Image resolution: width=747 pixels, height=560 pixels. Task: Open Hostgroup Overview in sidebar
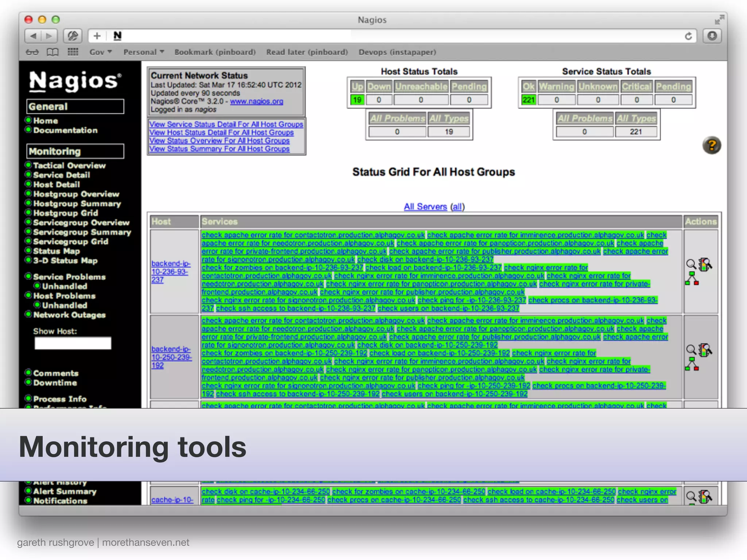point(76,194)
